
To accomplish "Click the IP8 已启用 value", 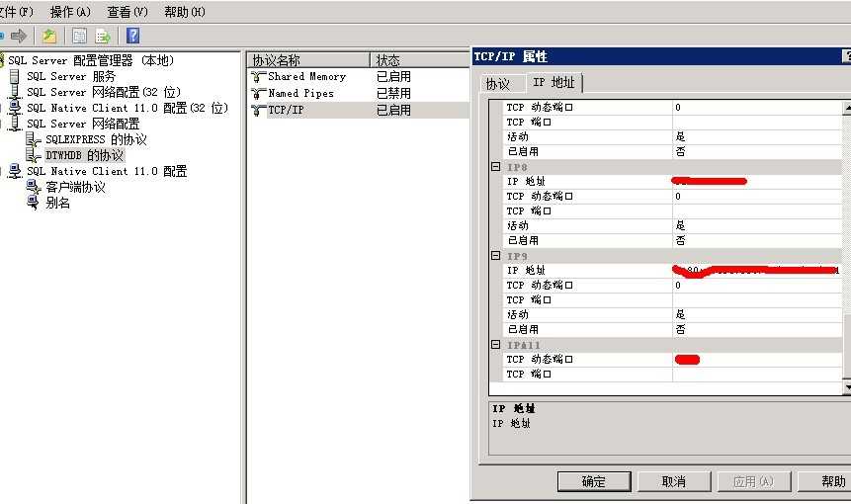I will [757, 240].
